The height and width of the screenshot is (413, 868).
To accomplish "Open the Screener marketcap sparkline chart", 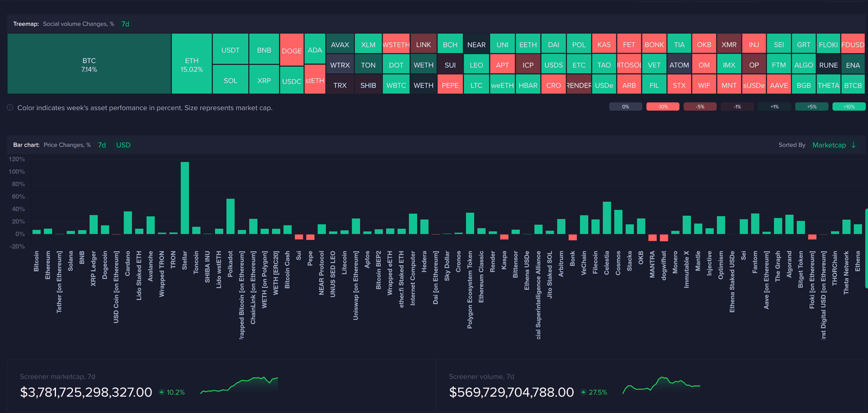I will (239, 385).
